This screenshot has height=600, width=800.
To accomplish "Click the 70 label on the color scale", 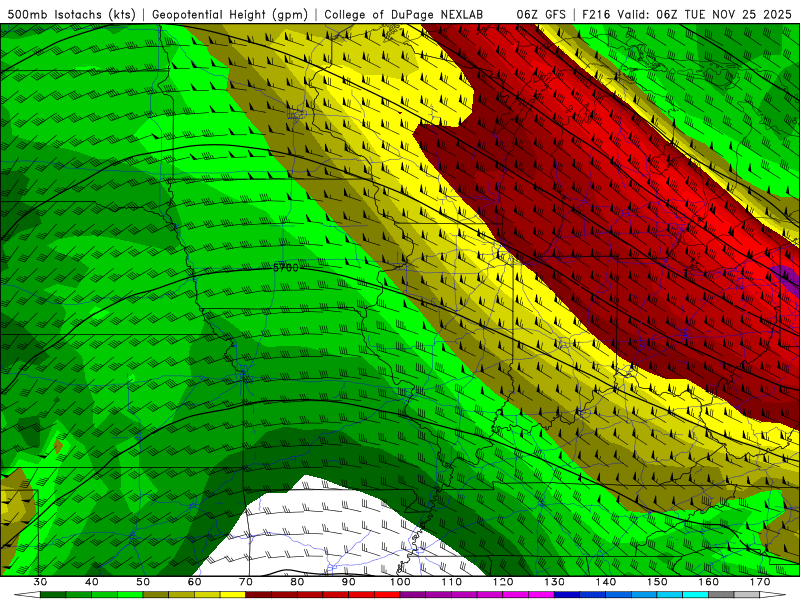I will (246, 582).
